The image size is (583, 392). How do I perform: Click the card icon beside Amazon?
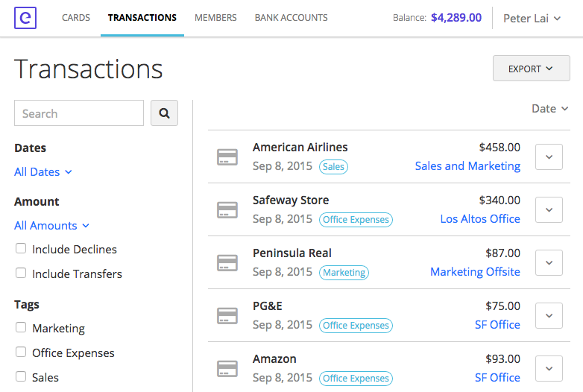coord(227,369)
